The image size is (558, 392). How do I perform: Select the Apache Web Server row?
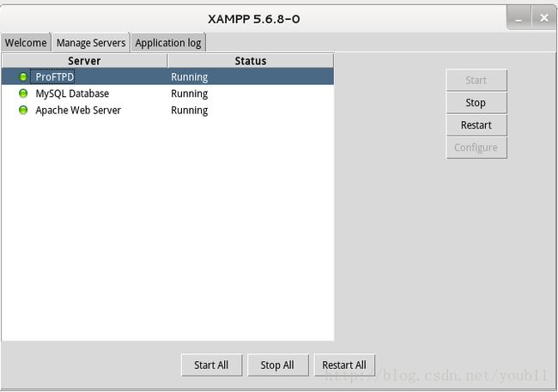click(x=167, y=111)
